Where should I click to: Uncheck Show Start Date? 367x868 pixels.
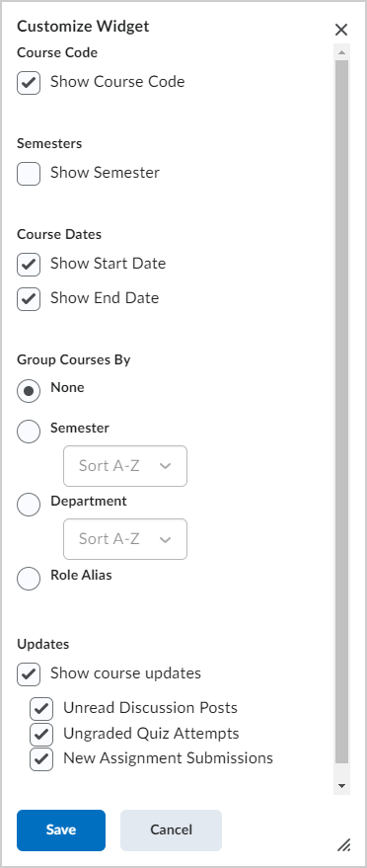pos(29,265)
